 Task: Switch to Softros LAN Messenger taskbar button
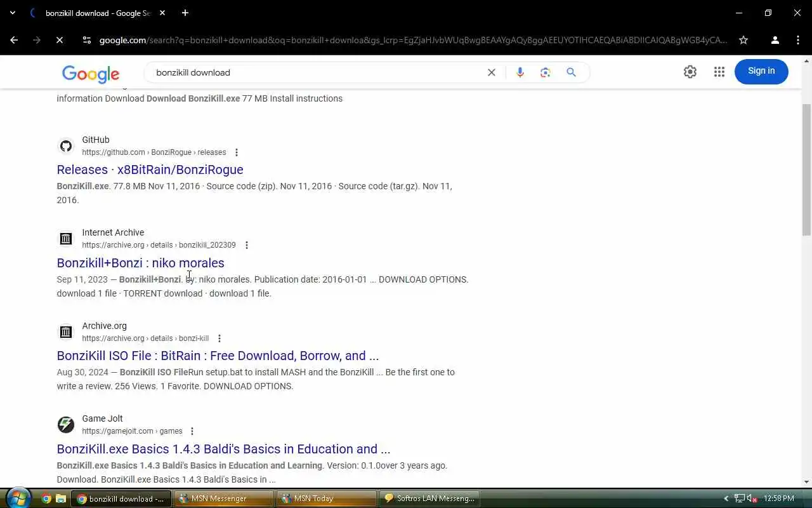click(x=429, y=498)
